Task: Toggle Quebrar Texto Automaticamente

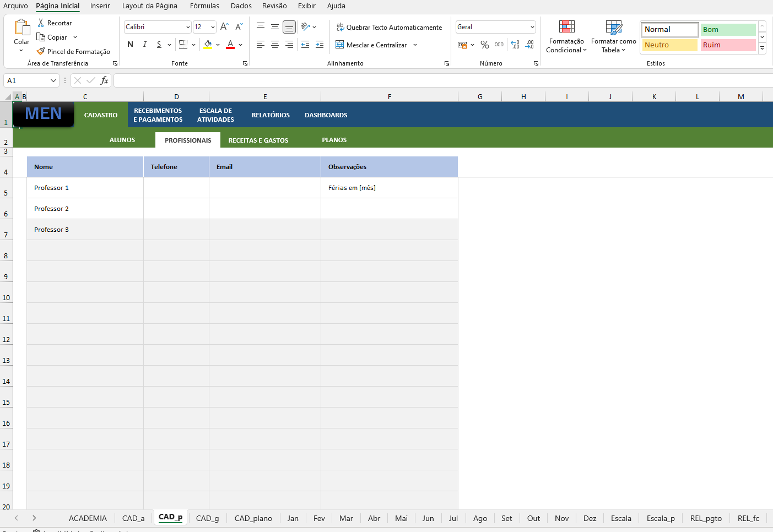Action: 389,27
